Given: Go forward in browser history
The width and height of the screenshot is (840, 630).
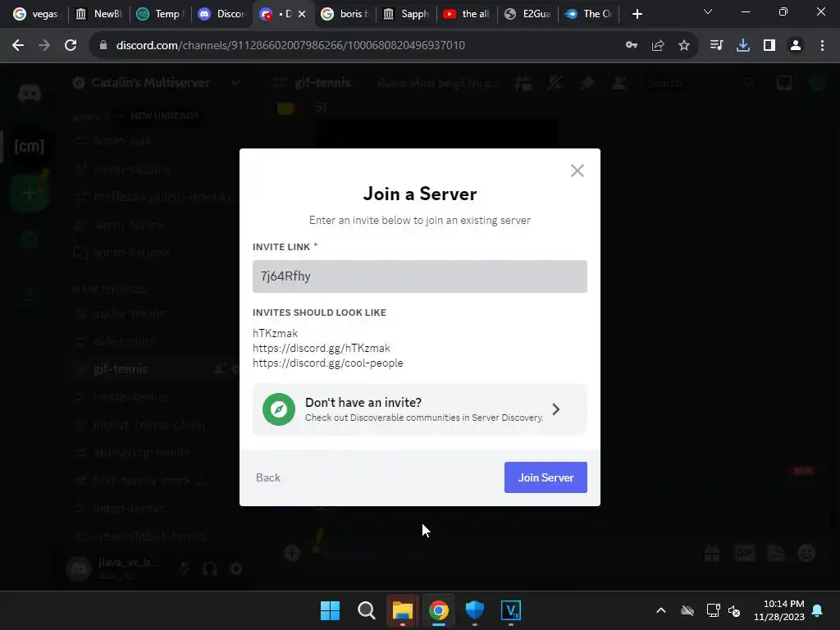Looking at the screenshot, I should 44,46.
